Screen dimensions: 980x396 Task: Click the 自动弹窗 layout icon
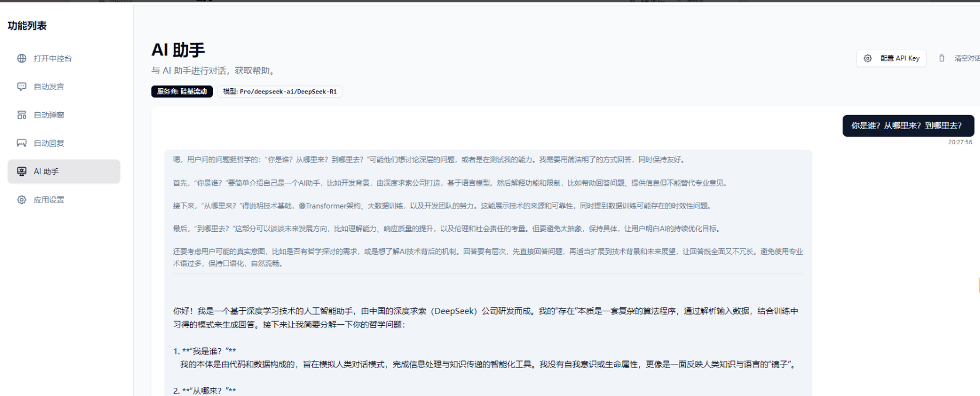pos(22,115)
